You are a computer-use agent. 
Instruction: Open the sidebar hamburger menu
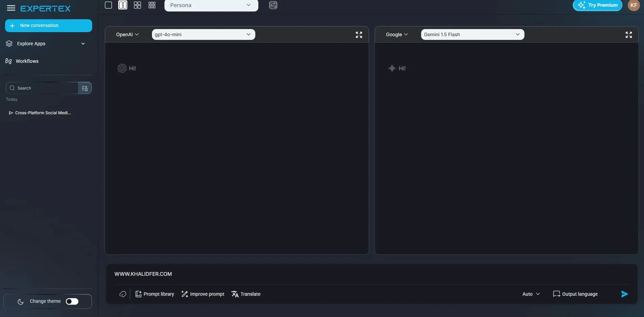[11, 8]
